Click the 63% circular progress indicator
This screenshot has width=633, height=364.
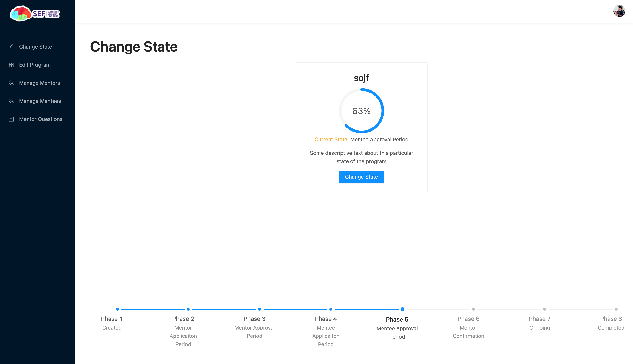(361, 111)
